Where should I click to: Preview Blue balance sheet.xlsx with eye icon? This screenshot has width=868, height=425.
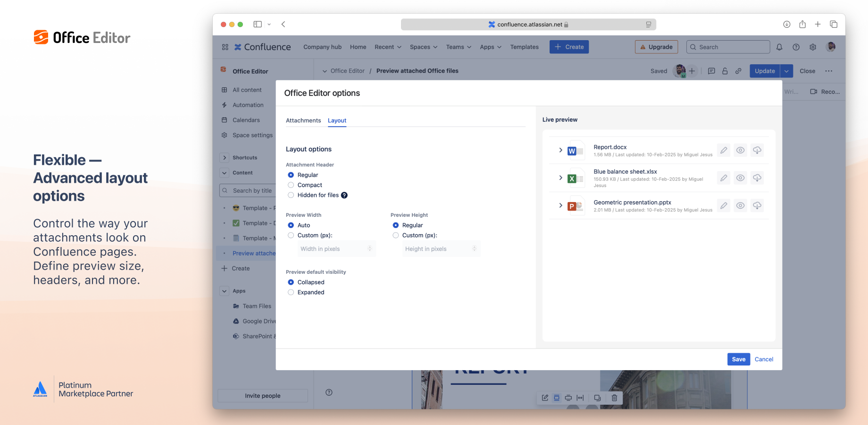(741, 178)
